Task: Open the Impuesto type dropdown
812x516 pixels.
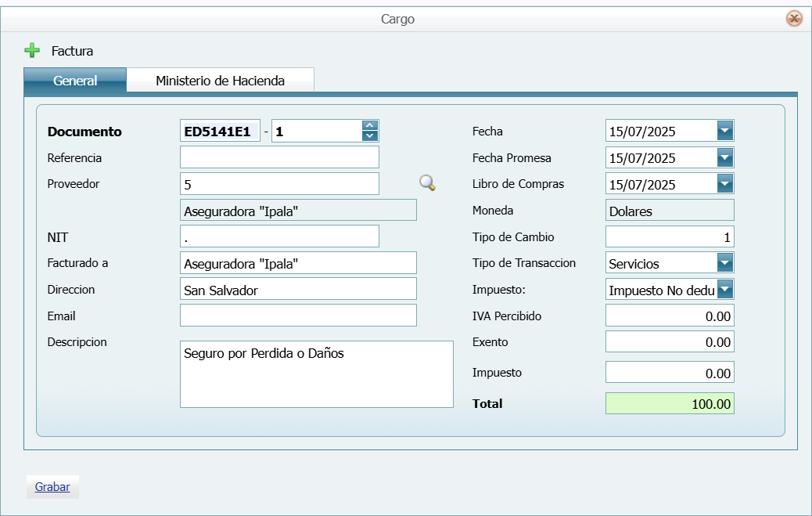Action: coord(725,290)
